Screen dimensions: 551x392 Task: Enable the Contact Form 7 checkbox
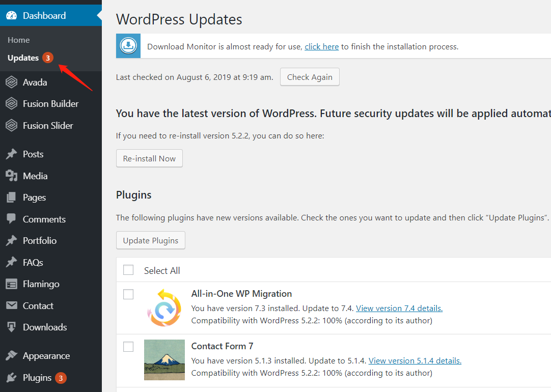128,347
